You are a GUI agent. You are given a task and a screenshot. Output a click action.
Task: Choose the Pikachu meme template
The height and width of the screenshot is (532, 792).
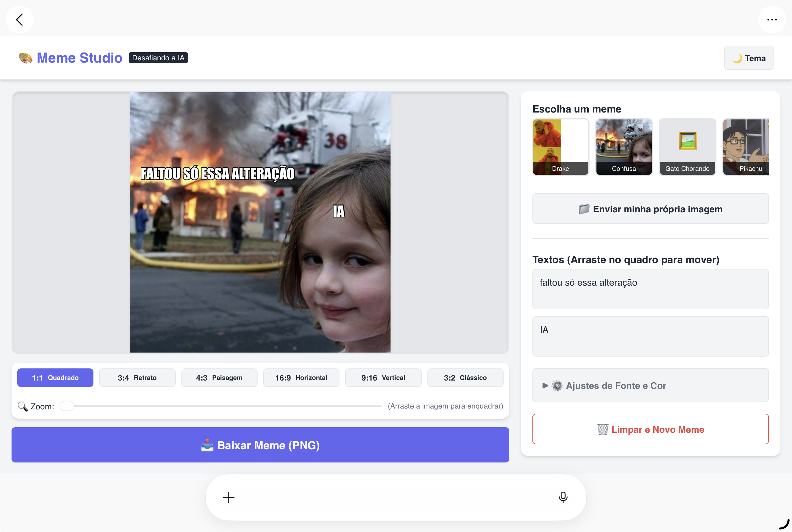coord(746,147)
